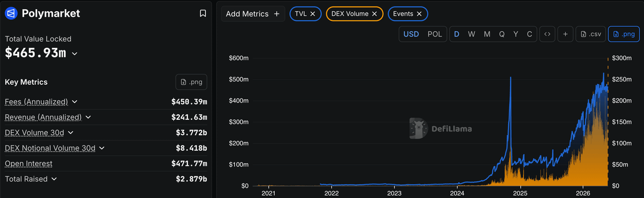The width and height of the screenshot is (644, 198).
Task: Select quarterly (Q) interval
Action: (502, 34)
